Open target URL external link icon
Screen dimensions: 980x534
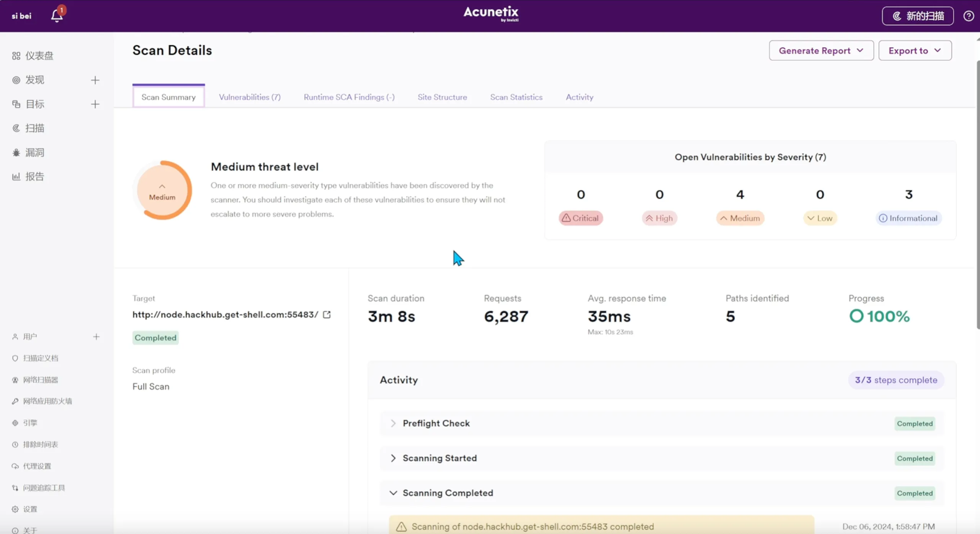(x=327, y=315)
